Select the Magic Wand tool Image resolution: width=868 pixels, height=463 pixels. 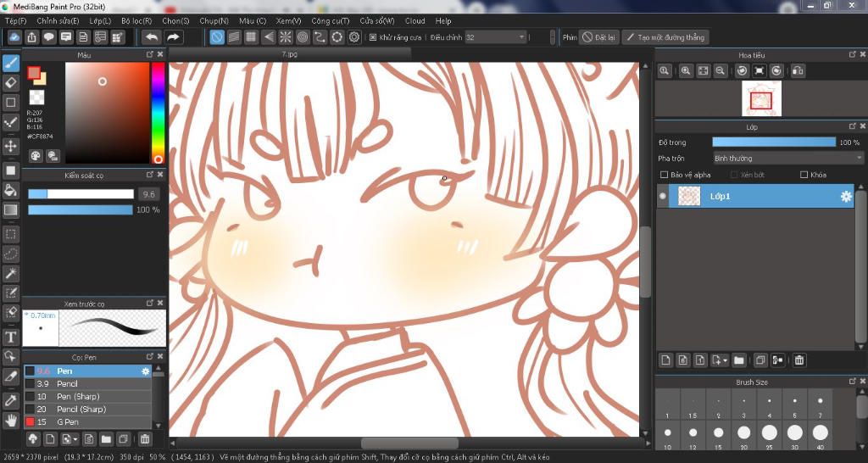pos(10,273)
